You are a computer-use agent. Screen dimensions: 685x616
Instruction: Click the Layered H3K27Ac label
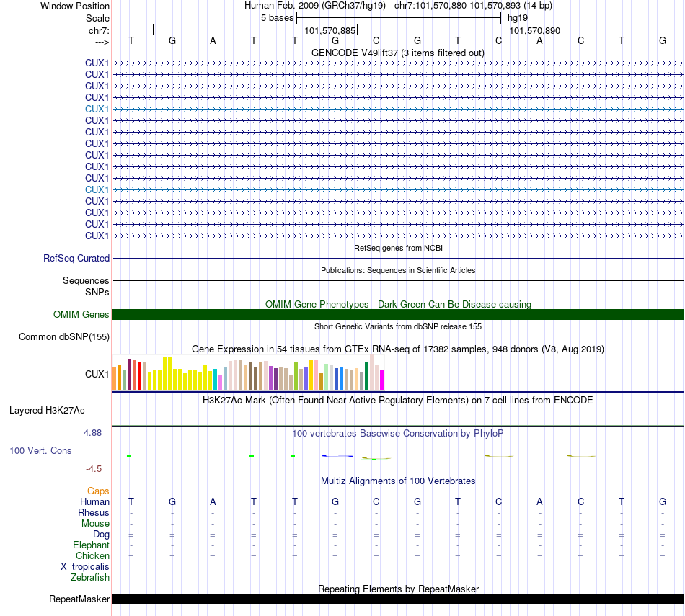click(47, 411)
